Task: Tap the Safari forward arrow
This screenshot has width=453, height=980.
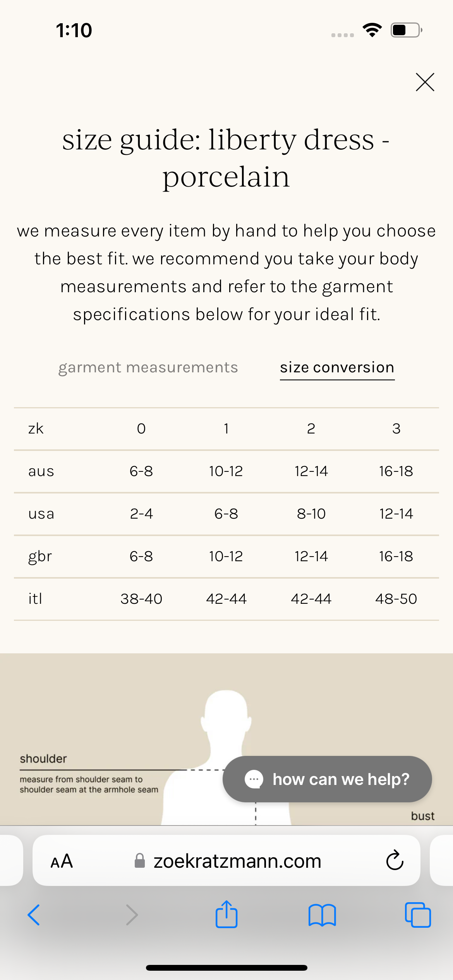Action: [132, 915]
